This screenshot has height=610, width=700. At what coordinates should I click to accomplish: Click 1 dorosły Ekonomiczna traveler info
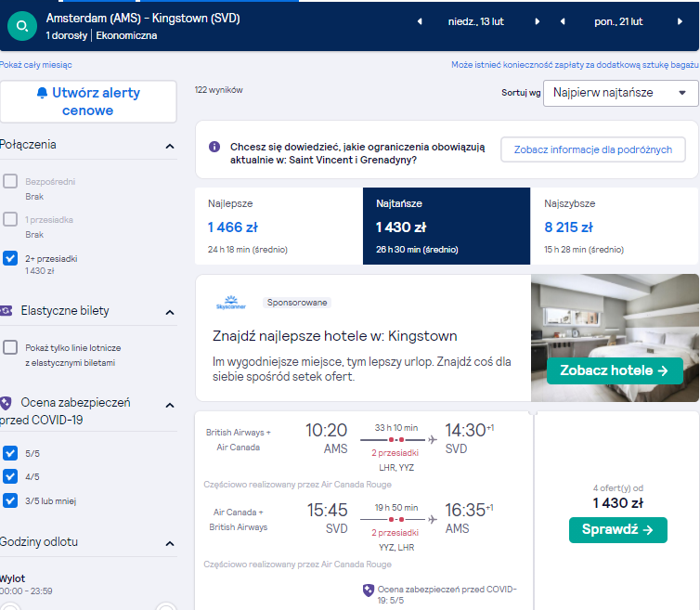101,35
